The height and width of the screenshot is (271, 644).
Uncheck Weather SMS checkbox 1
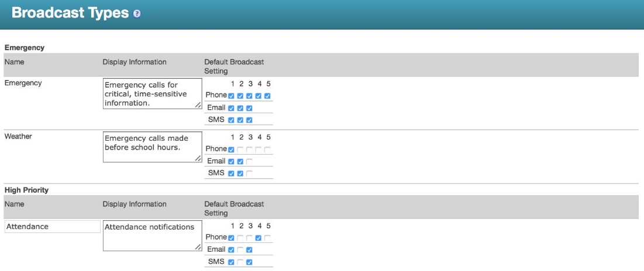pyautogui.click(x=232, y=173)
